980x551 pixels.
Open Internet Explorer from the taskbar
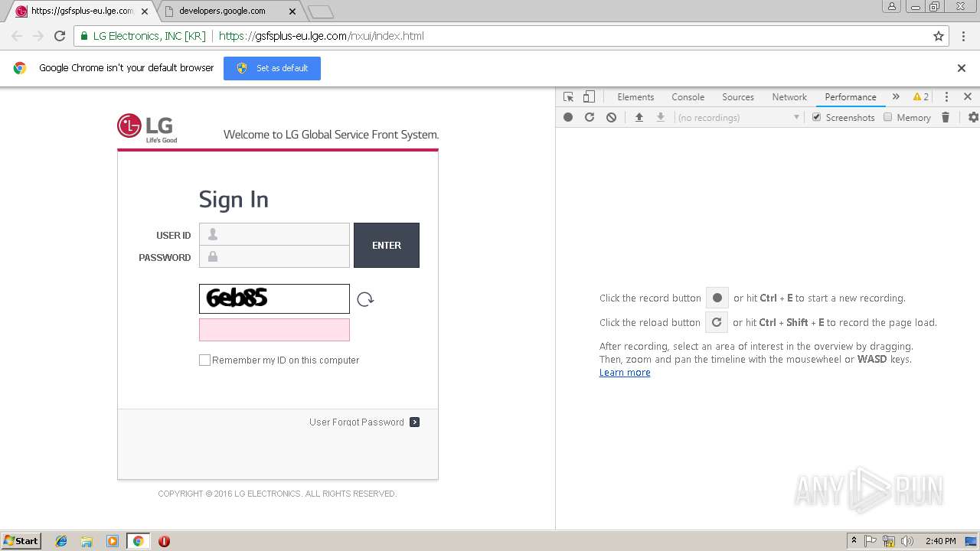pos(61,541)
